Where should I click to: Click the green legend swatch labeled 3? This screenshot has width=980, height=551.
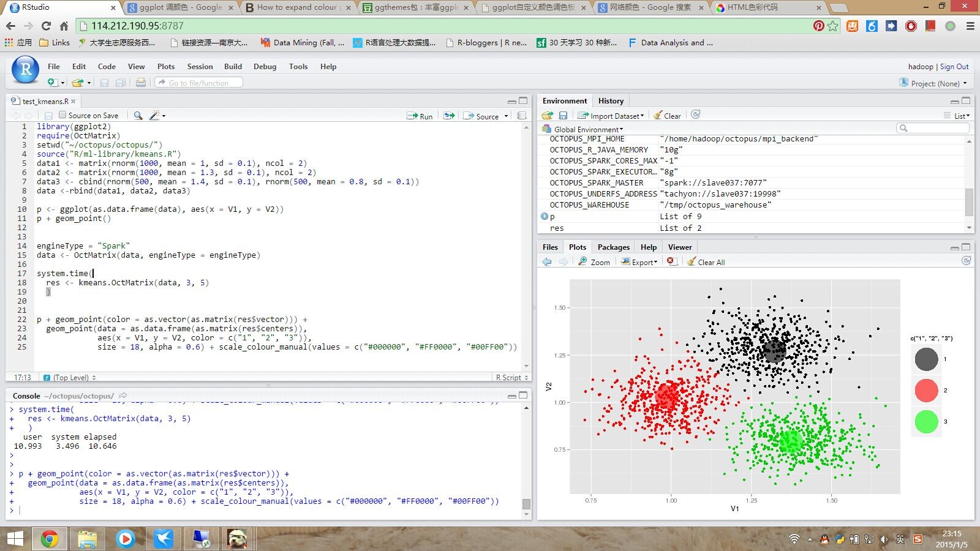pyautogui.click(x=926, y=422)
